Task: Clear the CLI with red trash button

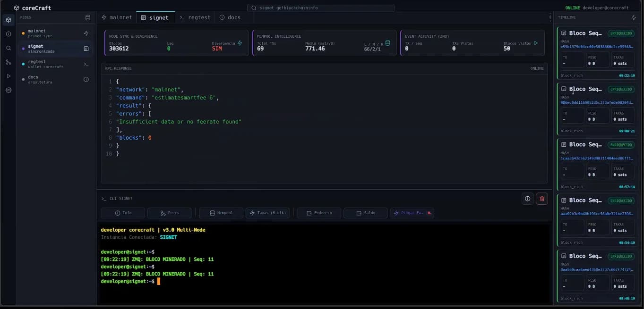Action: tap(542, 199)
